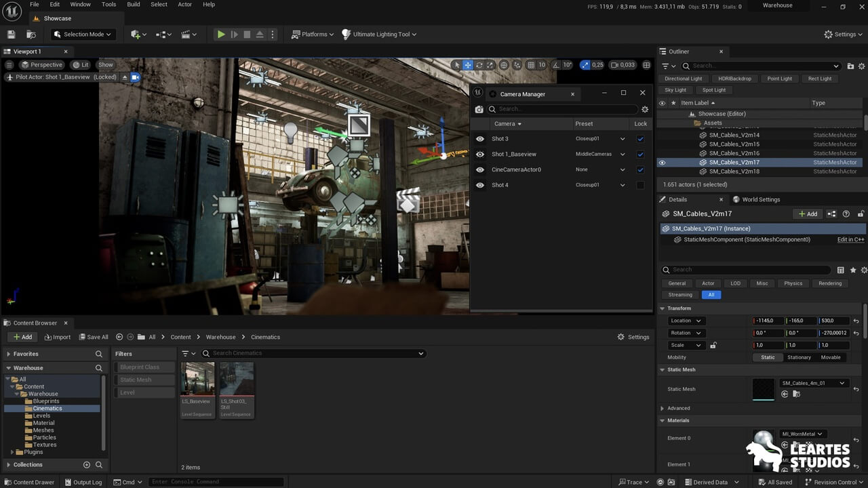
Task: Open the play options three-dot menu
Action: coord(273,35)
